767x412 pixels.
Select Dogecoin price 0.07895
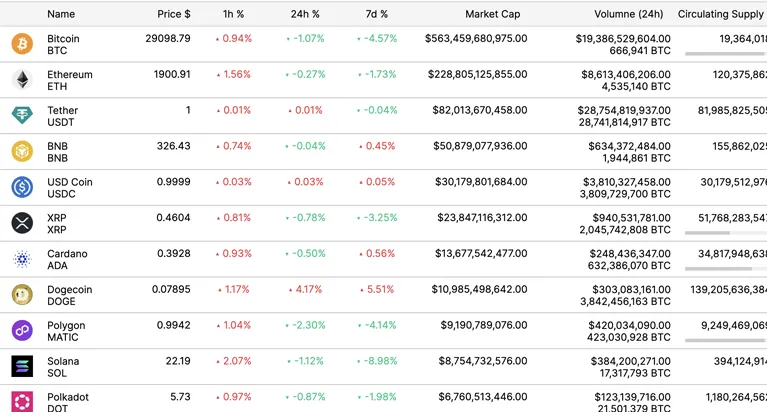[171, 289]
